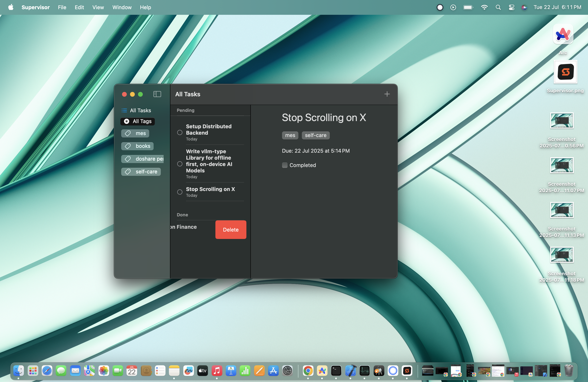Open Mail from the Dock
Screen dimensions: 588x382
[x=75, y=371]
